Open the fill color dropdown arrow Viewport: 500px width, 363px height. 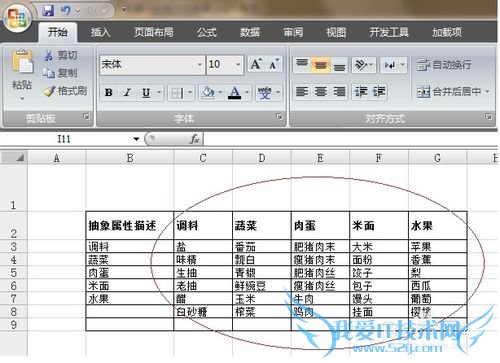[x=220, y=92]
